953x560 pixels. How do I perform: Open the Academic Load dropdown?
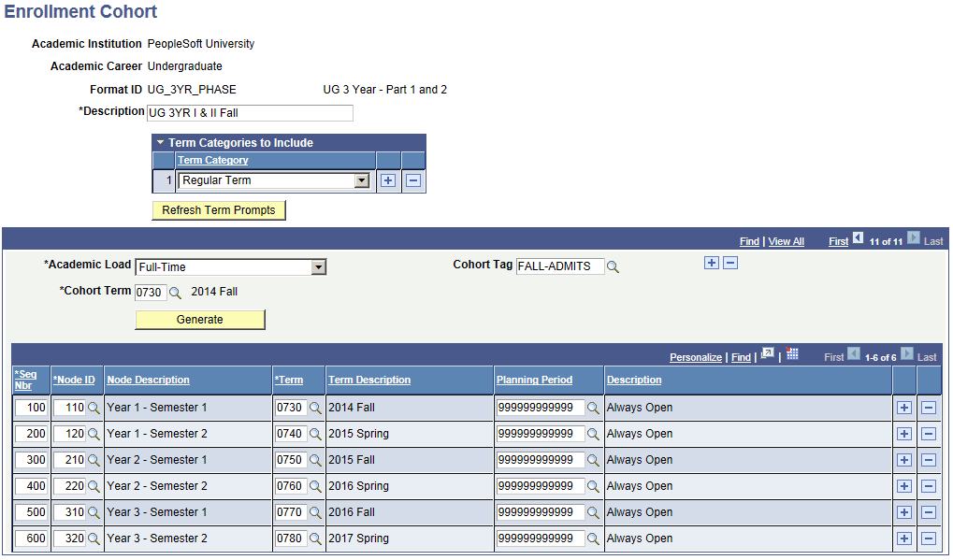pyautogui.click(x=319, y=266)
